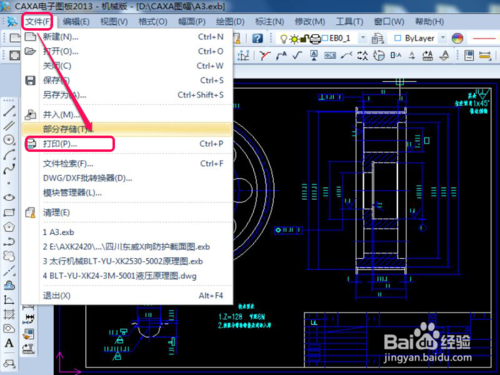Select the Text tool letter A
The width and height of the screenshot is (500, 375).
pos(9,343)
